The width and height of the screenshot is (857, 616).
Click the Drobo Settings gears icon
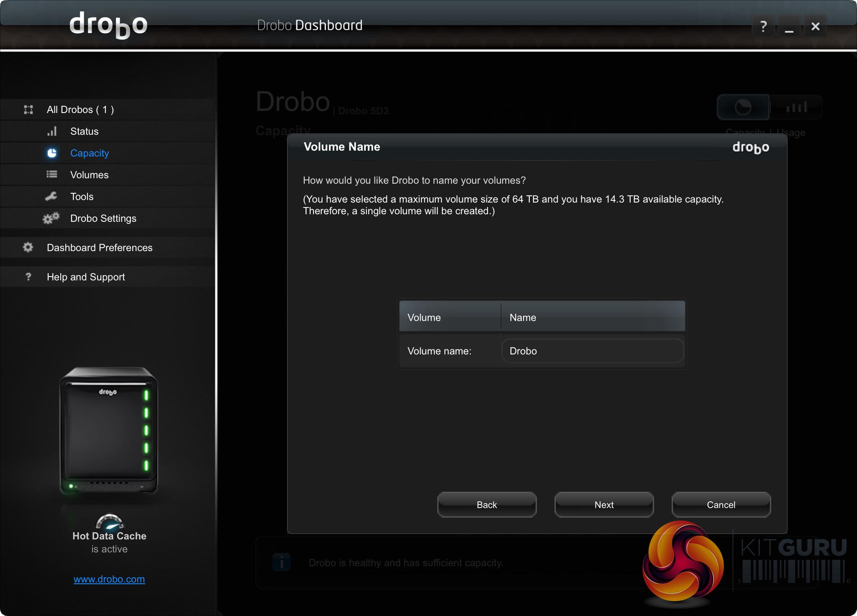click(x=51, y=218)
